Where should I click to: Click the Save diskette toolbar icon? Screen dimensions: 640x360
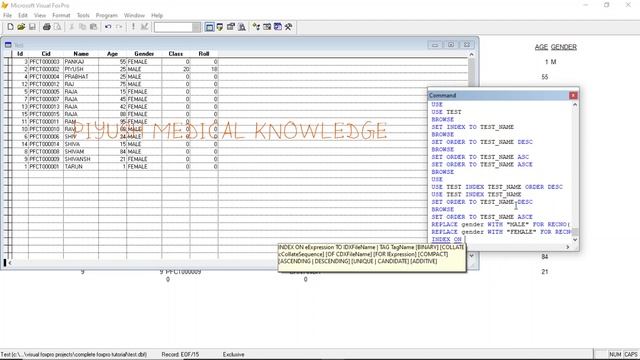pyautogui.click(x=32, y=27)
